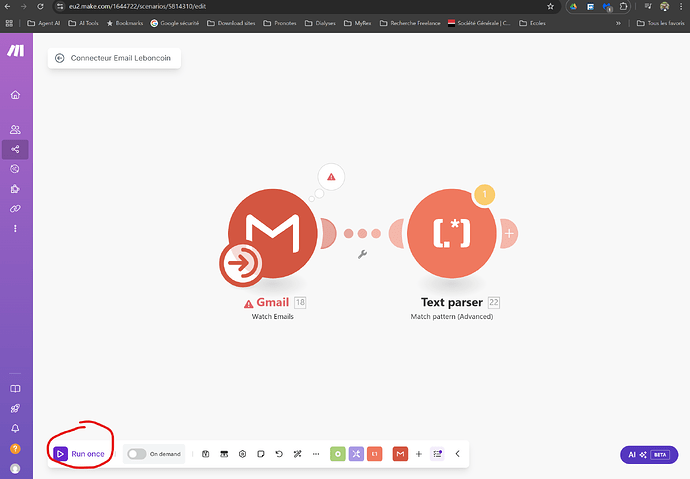This screenshot has width=690, height=479.
Task: Open Scenarios share icon in the sidebar
Action: [15, 150]
